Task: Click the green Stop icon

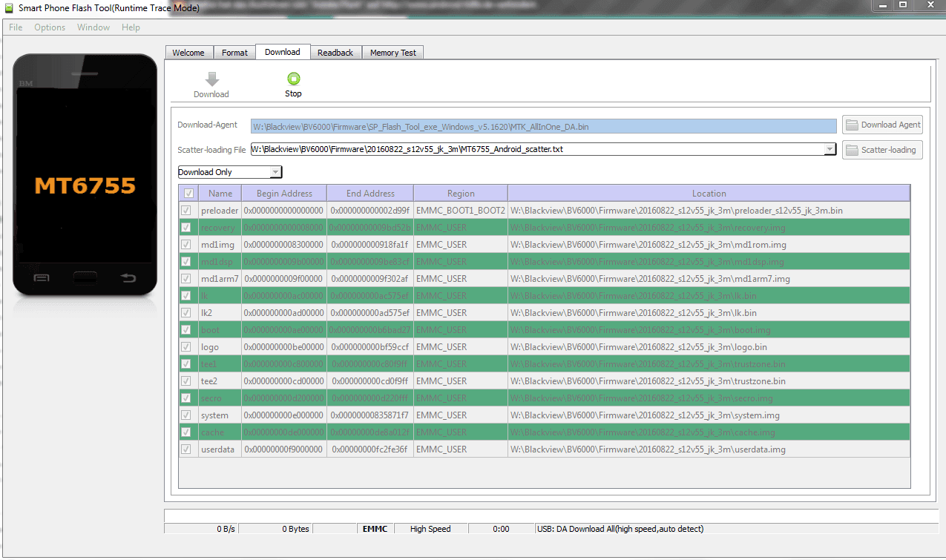Action: click(294, 79)
